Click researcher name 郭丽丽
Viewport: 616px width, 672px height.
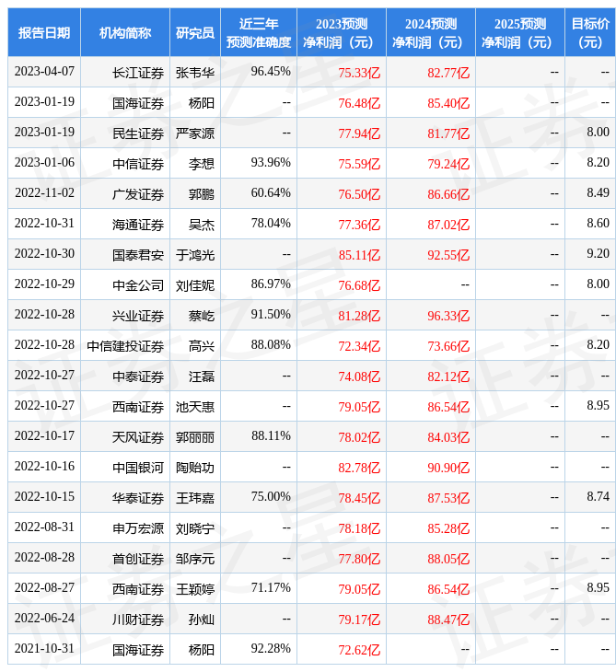pyautogui.click(x=195, y=437)
